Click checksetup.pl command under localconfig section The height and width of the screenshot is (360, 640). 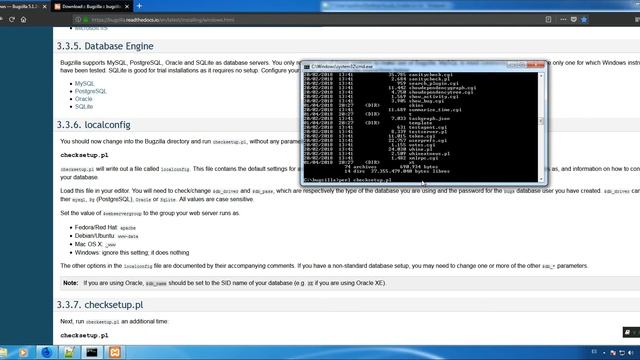[84, 156]
